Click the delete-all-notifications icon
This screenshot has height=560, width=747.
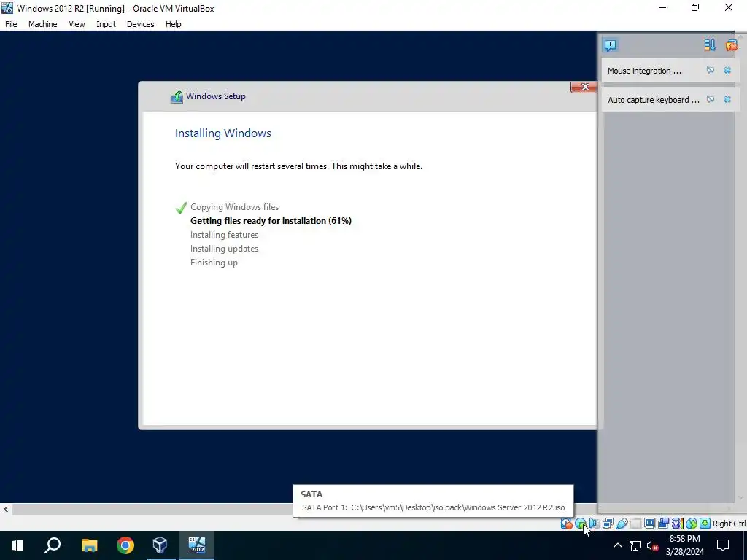731,45
